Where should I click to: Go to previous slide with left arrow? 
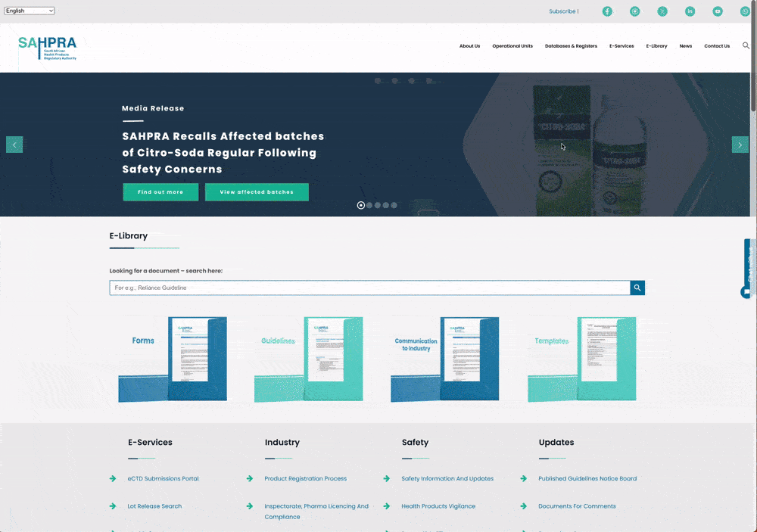pyautogui.click(x=14, y=145)
